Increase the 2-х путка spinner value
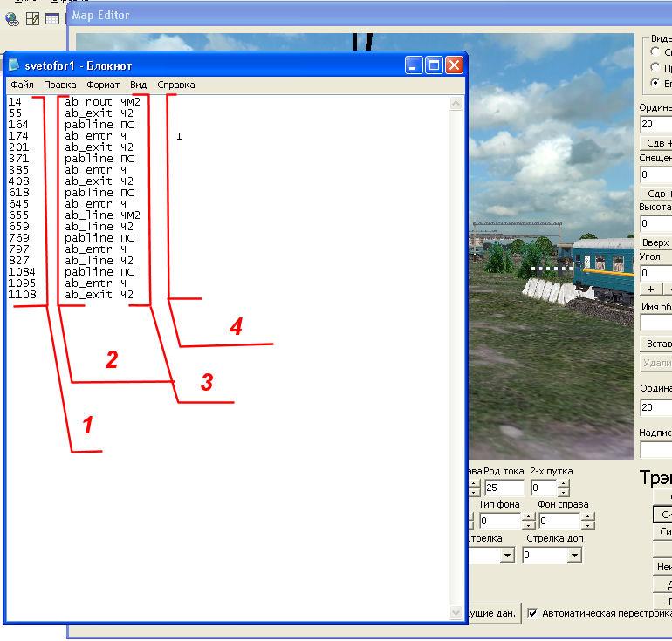 tap(563, 483)
